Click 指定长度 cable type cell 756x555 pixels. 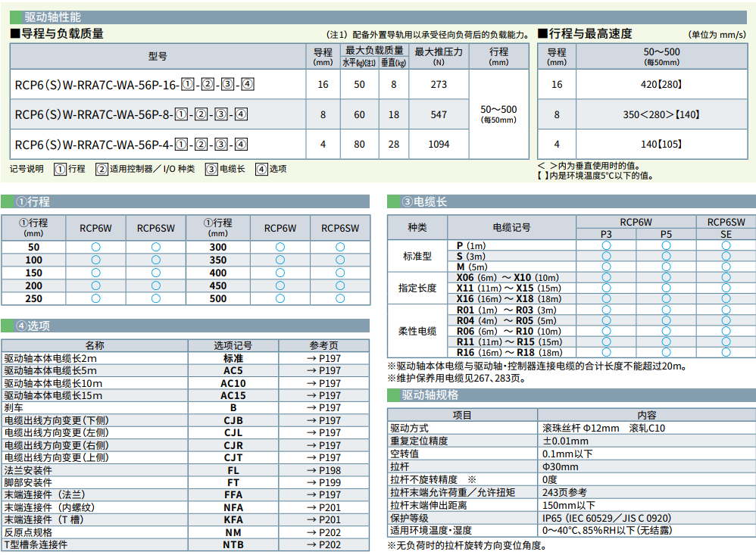(417, 288)
